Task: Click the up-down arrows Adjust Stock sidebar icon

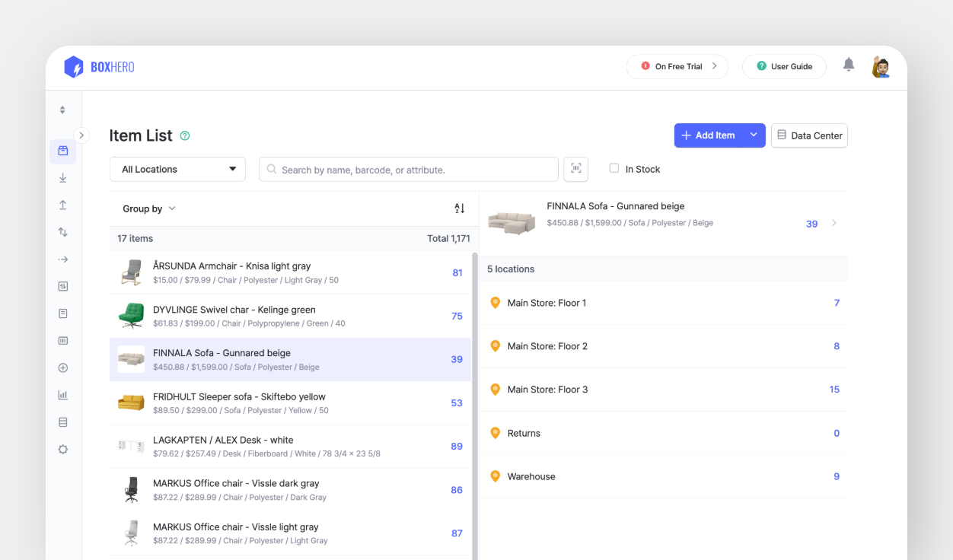Action: 63,232
